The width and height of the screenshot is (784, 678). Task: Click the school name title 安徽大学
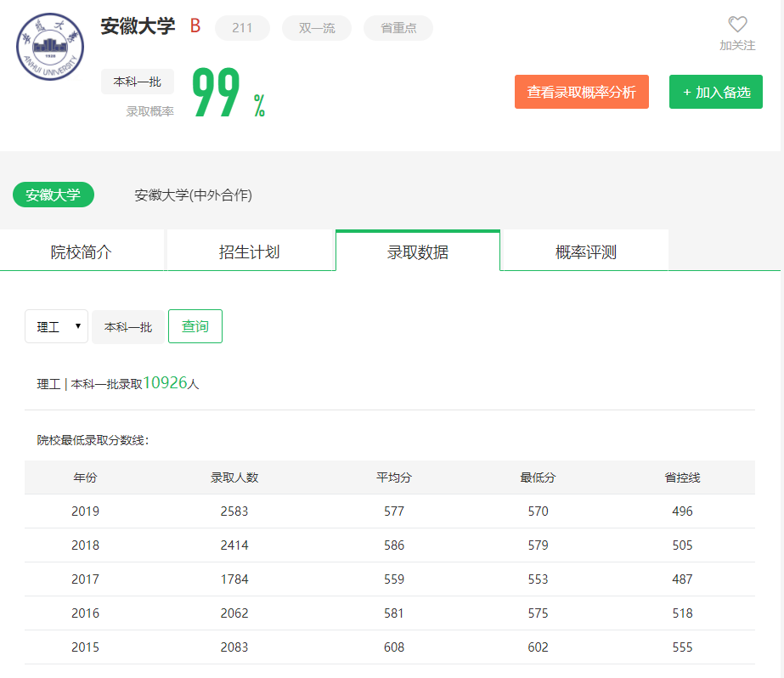(x=138, y=26)
